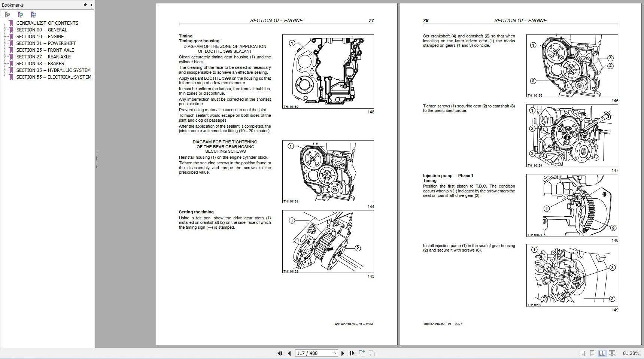644x359 pixels.
Task: Switch to single page layout
Action: [x=583, y=353]
